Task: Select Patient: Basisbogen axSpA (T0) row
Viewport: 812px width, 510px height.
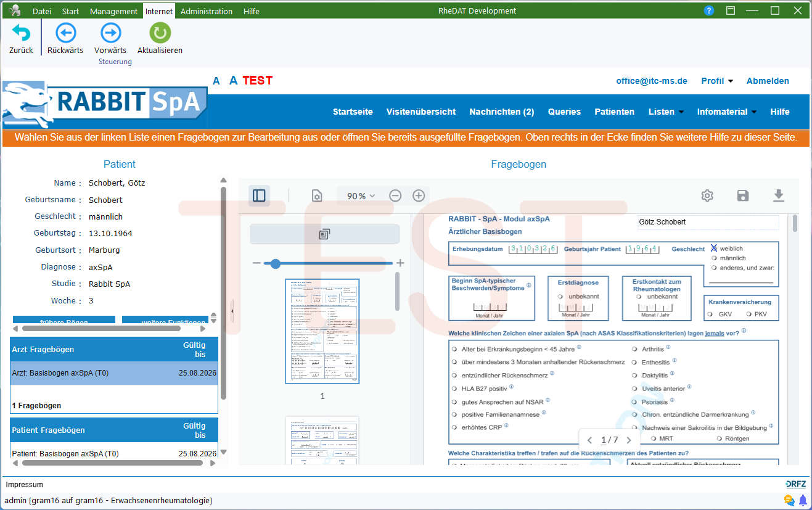Action: tap(114, 453)
